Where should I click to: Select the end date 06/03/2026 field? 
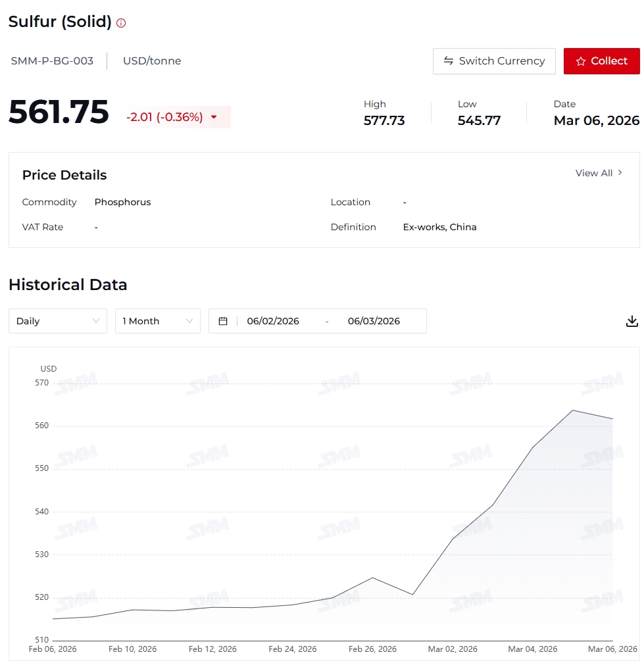click(374, 321)
